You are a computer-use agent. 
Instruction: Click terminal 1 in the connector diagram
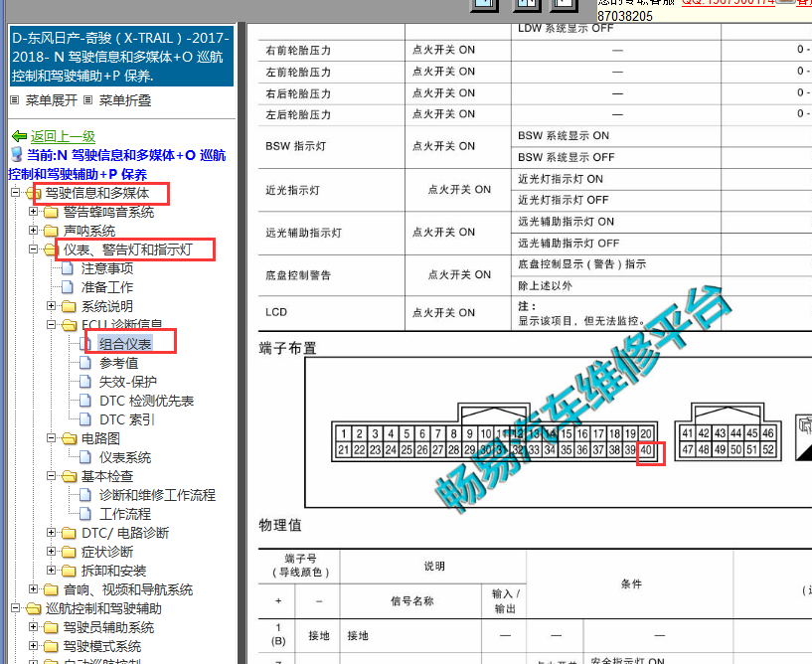point(343,433)
